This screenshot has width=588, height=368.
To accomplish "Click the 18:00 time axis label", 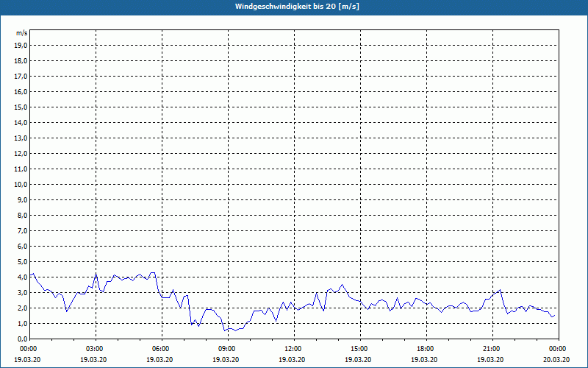I will point(426,349).
